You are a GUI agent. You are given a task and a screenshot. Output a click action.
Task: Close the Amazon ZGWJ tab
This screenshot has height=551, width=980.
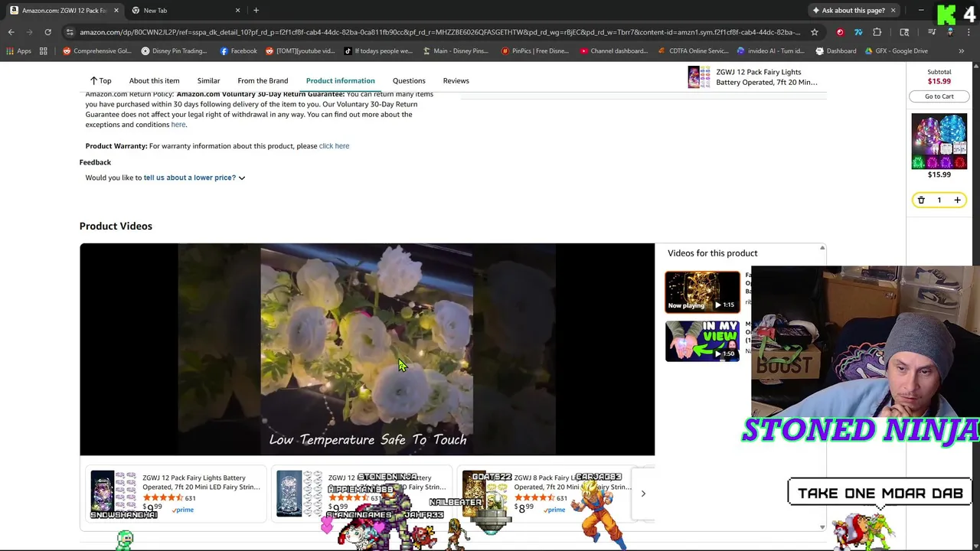(x=116, y=10)
